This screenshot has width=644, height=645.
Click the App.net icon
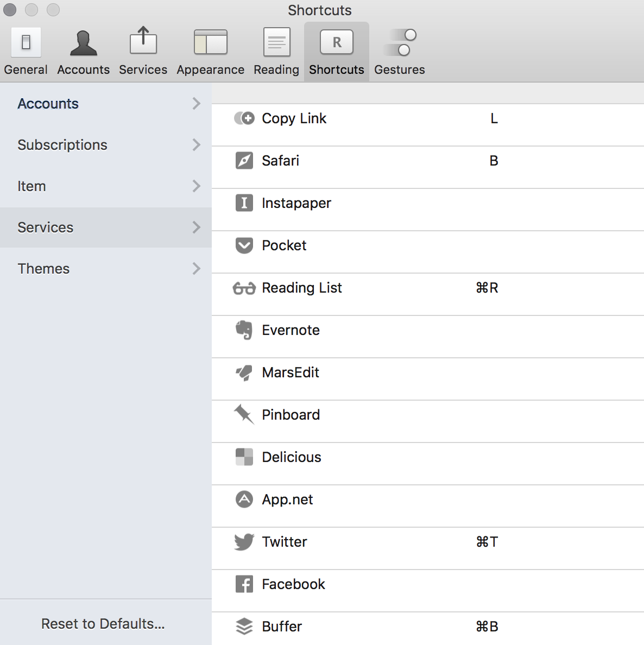click(x=244, y=499)
